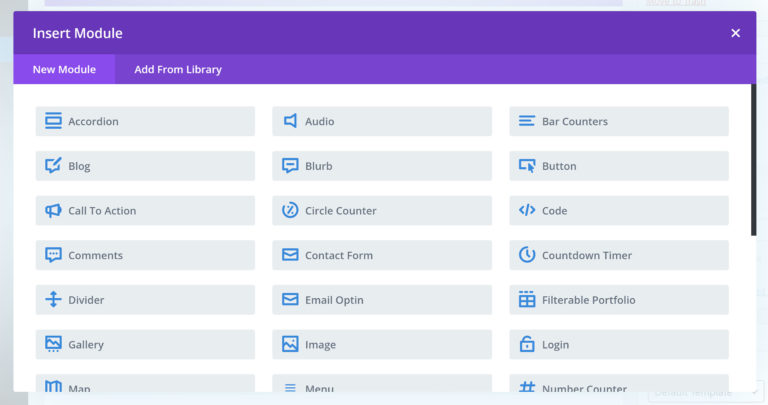
Task: Click the Circle Counter icon
Action: pyautogui.click(x=290, y=210)
